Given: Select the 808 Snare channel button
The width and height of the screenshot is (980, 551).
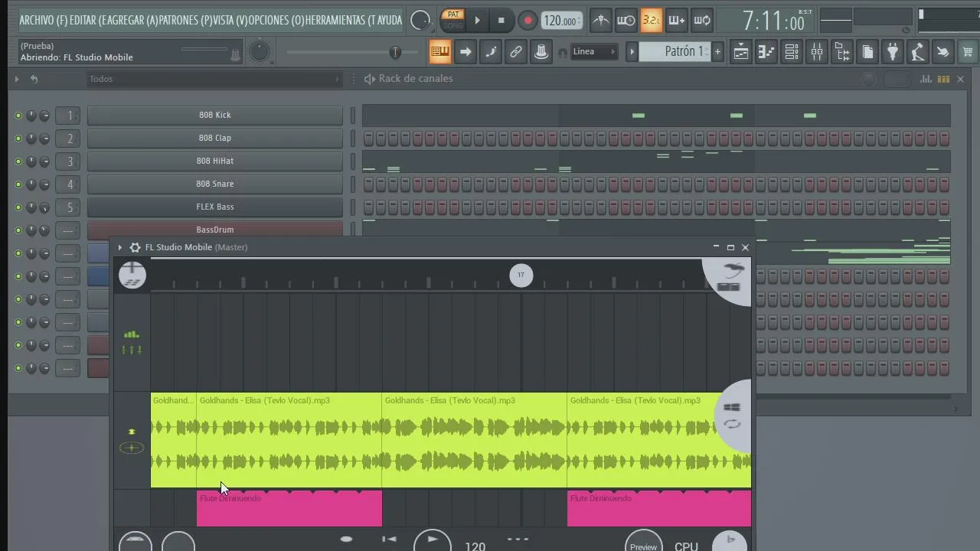Looking at the screenshot, I should click(214, 184).
